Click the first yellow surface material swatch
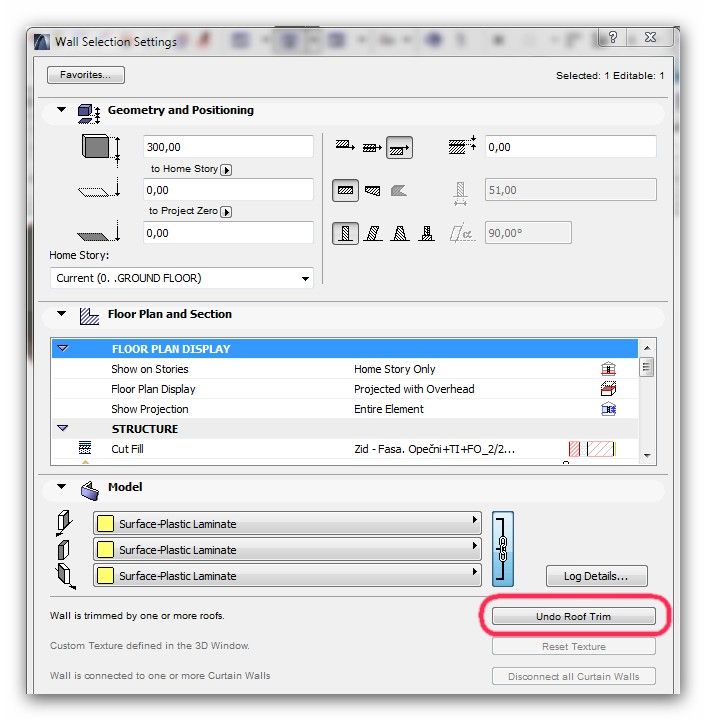The width and height of the screenshot is (706, 720). 105,523
